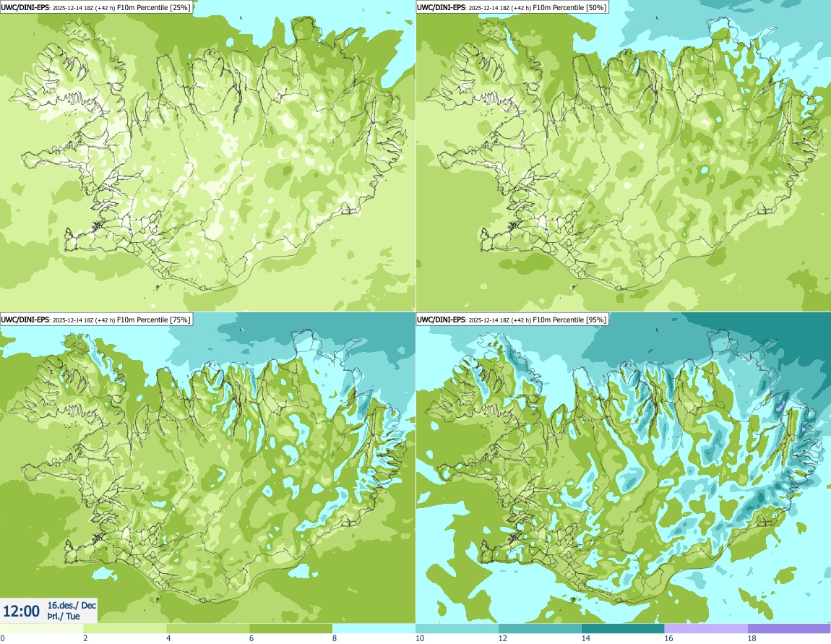
Task: Pick the 16–18 light purple legend swatch
Action: (x=706, y=629)
